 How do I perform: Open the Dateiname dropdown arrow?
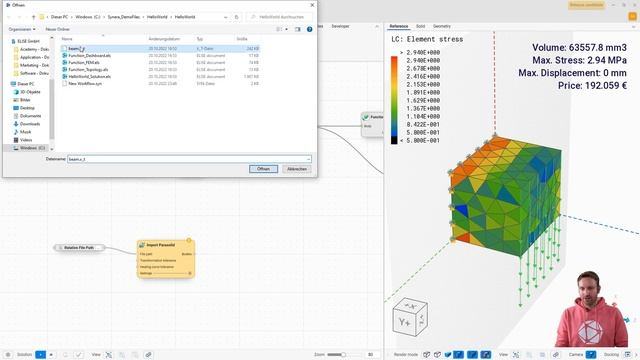pyautogui.click(x=309, y=159)
